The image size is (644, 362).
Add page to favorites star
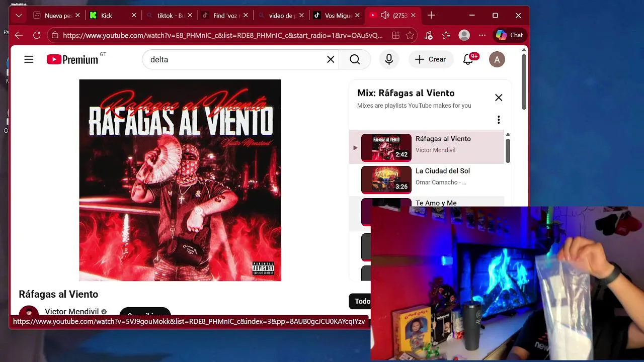point(410,35)
